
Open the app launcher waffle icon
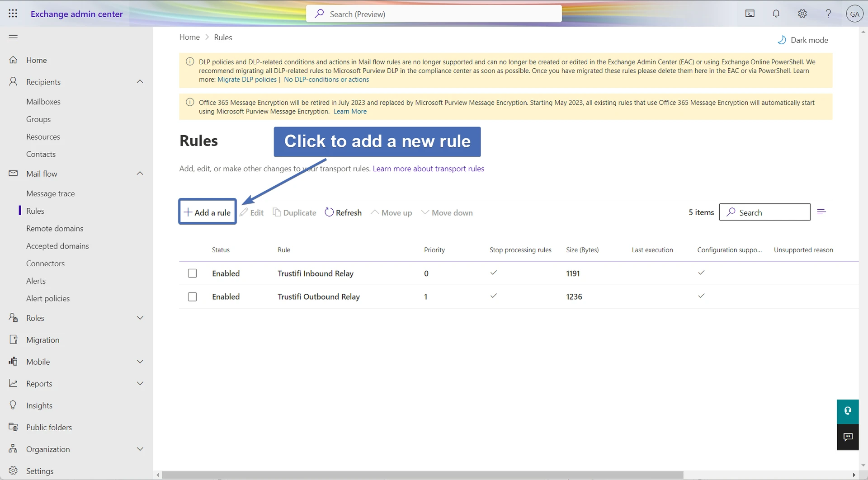pos(13,14)
